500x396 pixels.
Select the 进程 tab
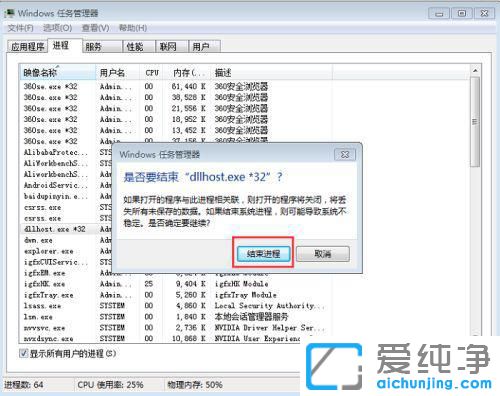click(x=65, y=46)
